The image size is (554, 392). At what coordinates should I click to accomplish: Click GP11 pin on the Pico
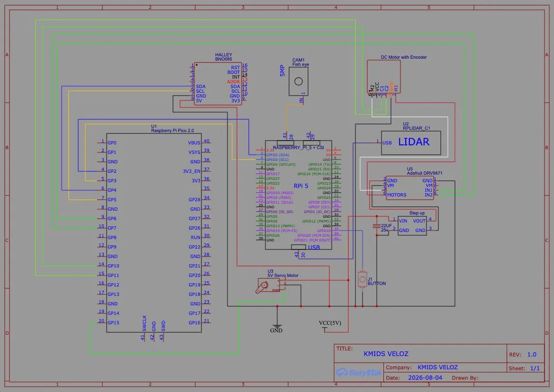coord(113,276)
